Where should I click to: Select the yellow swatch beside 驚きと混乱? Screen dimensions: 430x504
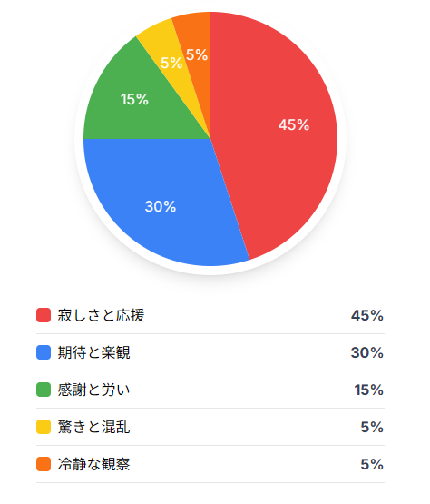(x=44, y=427)
